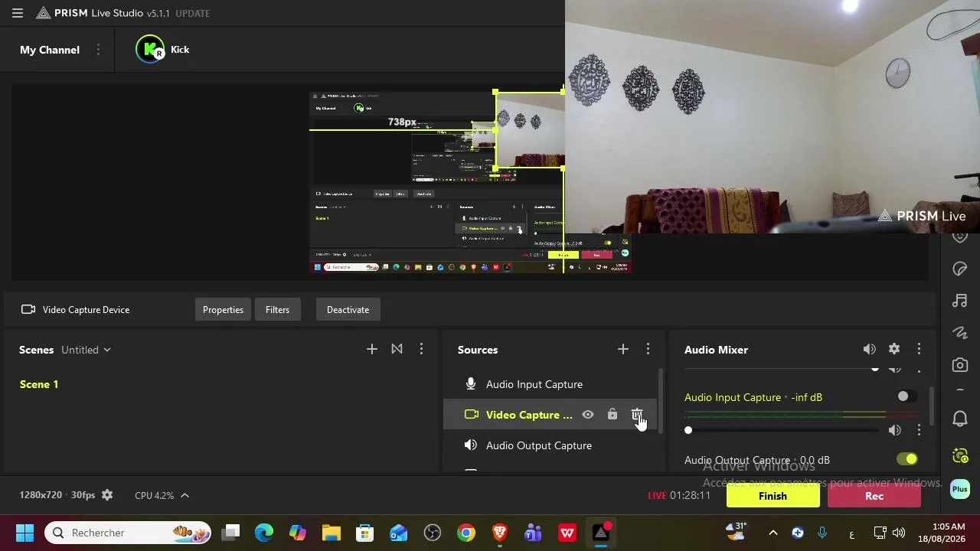
Task: Show hidden system tray icons
Action: tap(773, 533)
